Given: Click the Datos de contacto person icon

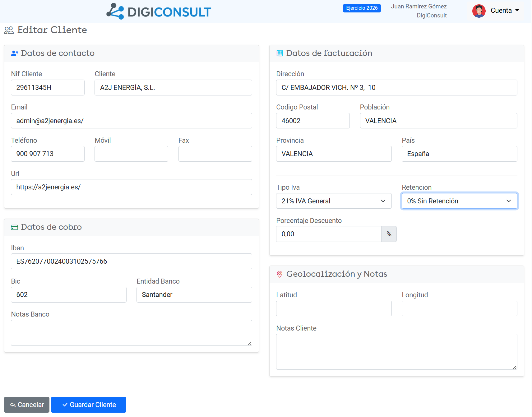Looking at the screenshot, I should [x=14, y=53].
